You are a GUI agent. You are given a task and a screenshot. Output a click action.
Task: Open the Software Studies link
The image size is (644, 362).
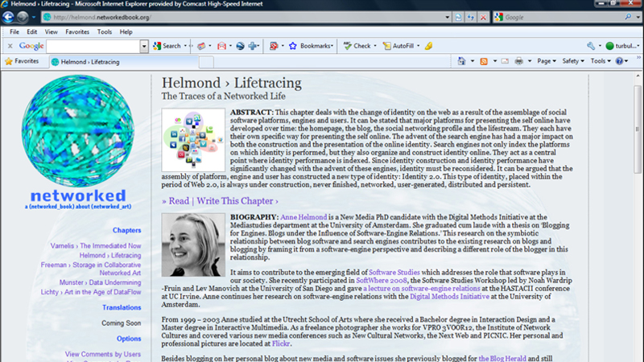(394, 272)
